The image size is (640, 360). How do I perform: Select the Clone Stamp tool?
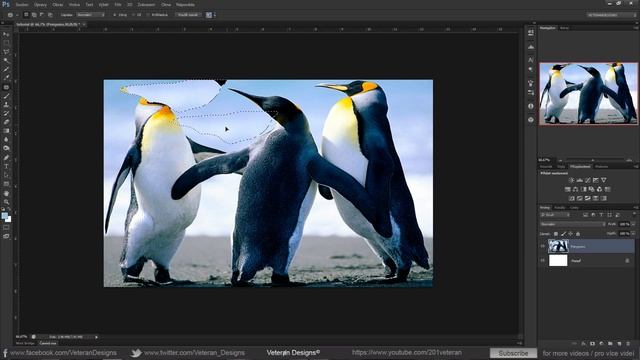click(6, 104)
